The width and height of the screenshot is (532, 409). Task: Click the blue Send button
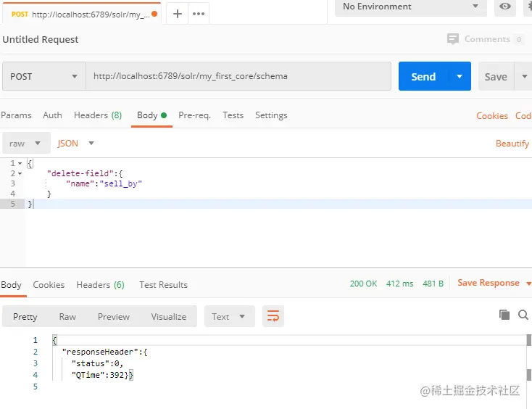[423, 76]
